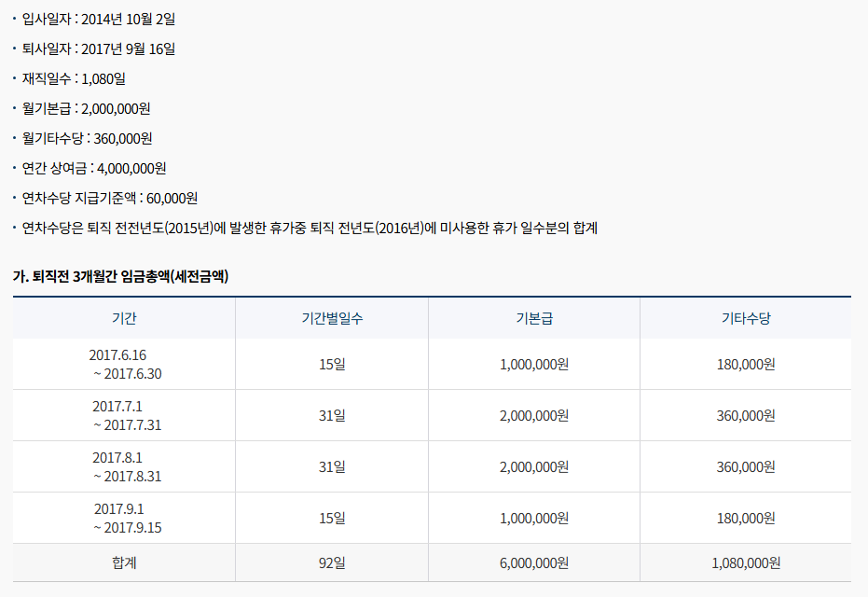Image resolution: width=868 pixels, height=597 pixels.
Task: Click the total 92일 cell
Action: (332, 562)
